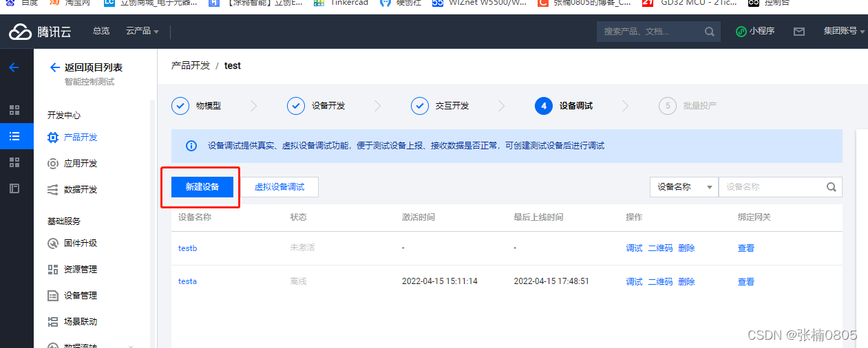Screen dimensions: 868x348
Task: Switch to step 交互开发
Action: coord(441,106)
